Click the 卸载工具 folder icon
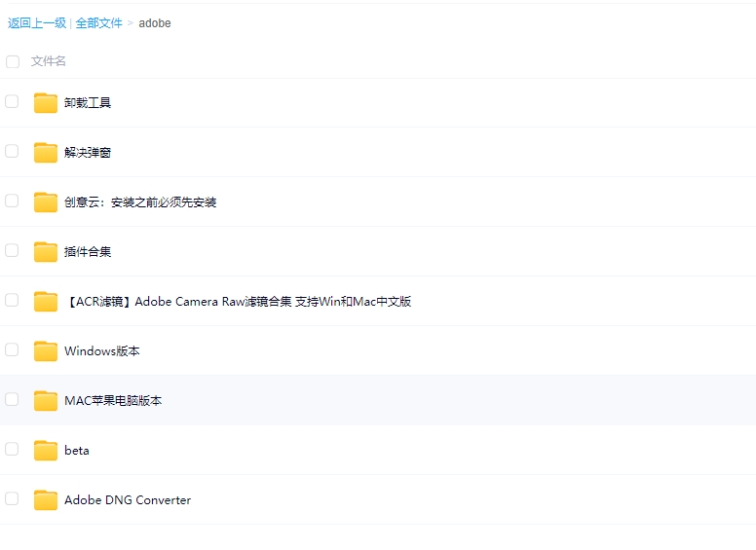The width and height of the screenshot is (756, 550). click(x=46, y=103)
